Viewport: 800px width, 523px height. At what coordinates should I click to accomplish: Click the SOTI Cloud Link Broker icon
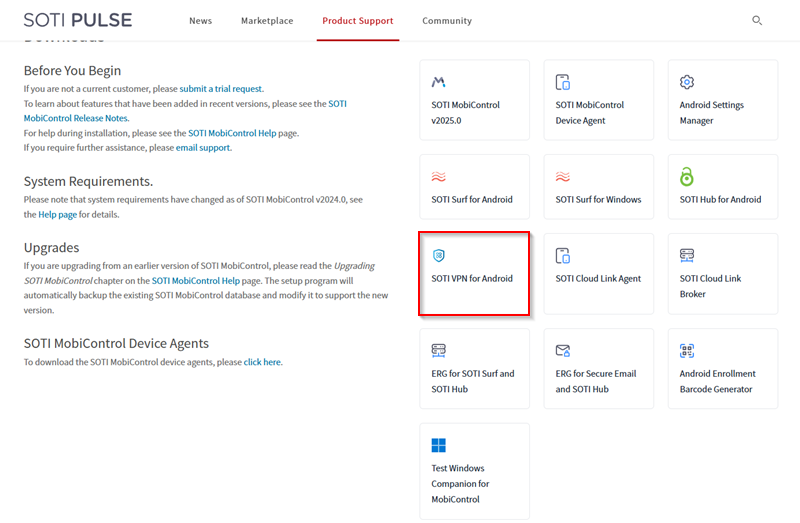(687, 256)
